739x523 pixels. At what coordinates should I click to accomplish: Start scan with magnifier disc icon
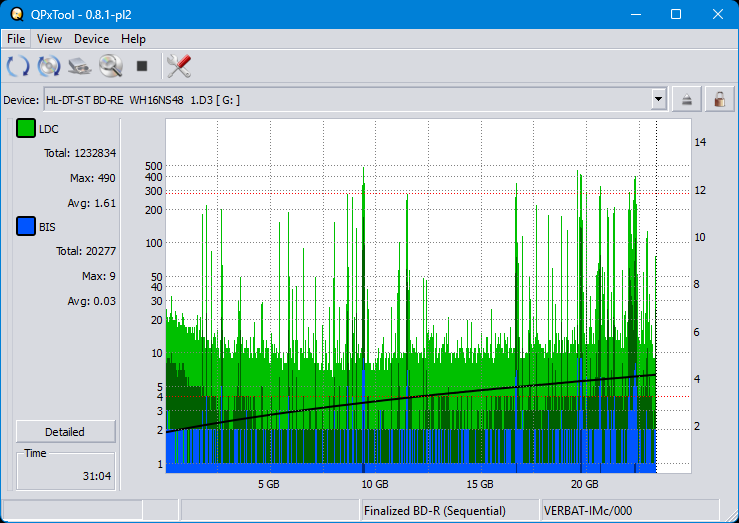tap(110, 66)
